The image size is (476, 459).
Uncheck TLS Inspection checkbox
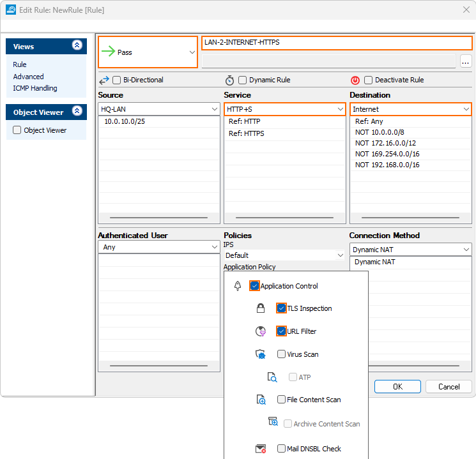click(x=281, y=308)
